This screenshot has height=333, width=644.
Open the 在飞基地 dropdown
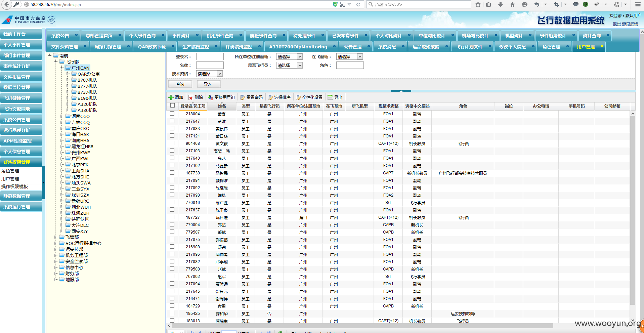[350, 56]
